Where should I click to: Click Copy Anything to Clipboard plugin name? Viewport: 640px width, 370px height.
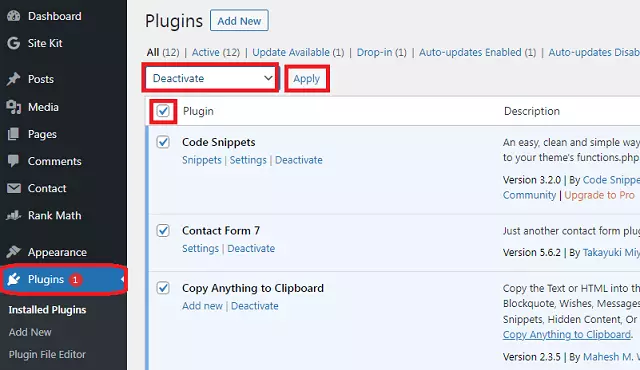[x=253, y=288]
